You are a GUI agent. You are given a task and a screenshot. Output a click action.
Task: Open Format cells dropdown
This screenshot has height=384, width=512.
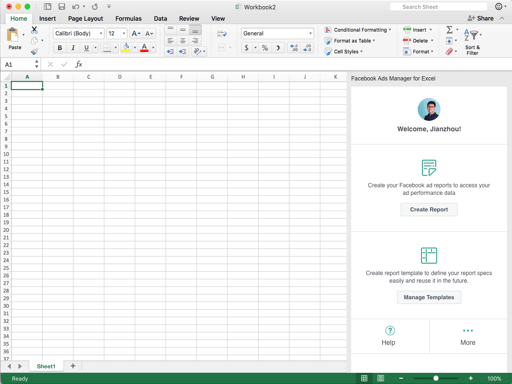tap(418, 51)
